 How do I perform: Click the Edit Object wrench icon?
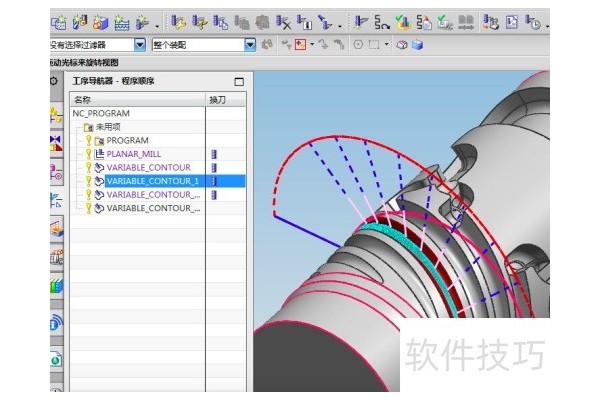pyautogui.click(x=178, y=23)
